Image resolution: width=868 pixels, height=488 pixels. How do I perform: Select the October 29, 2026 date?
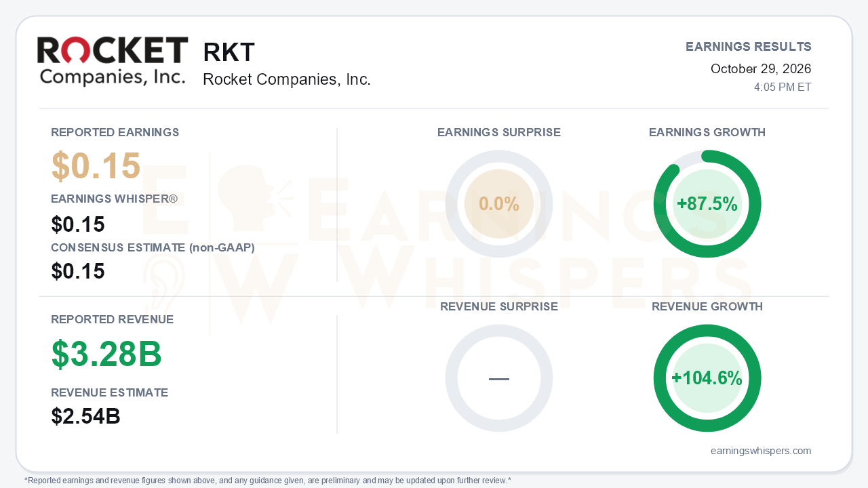[761, 68]
